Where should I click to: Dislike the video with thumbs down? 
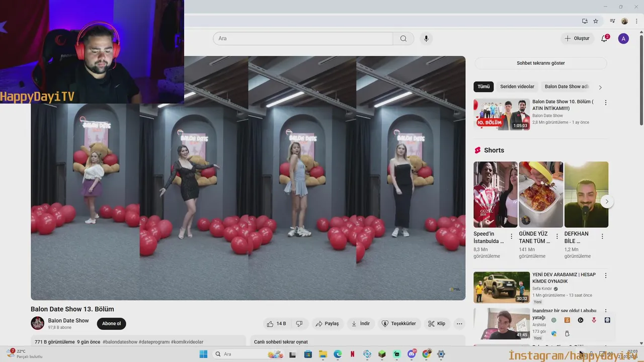(x=299, y=324)
